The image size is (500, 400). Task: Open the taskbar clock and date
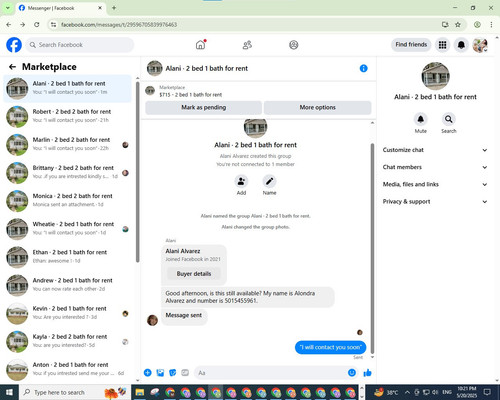pos(467,392)
